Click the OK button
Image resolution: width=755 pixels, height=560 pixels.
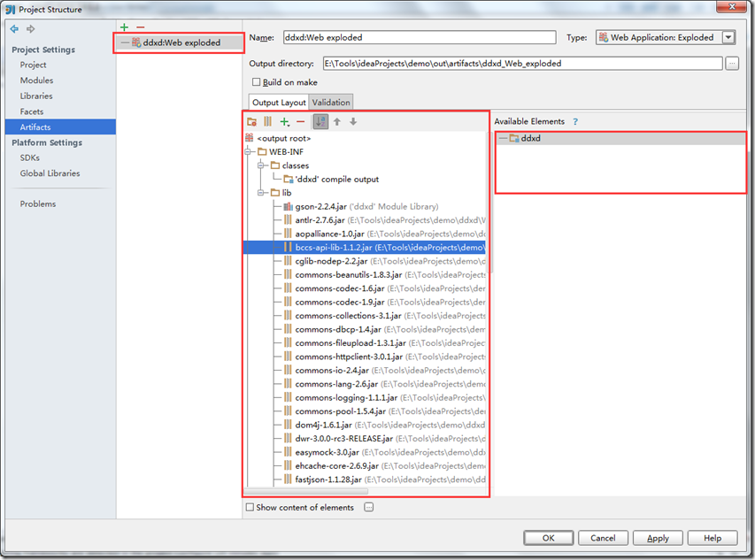click(548, 537)
